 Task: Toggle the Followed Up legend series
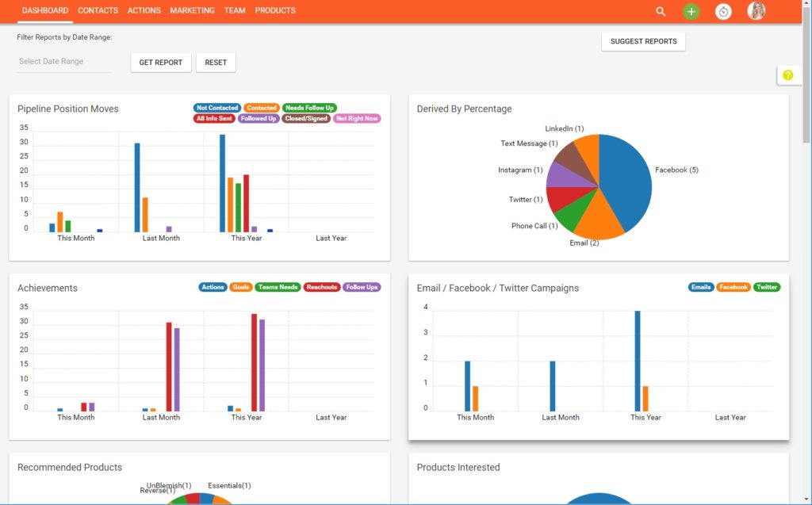click(x=258, y=119)
